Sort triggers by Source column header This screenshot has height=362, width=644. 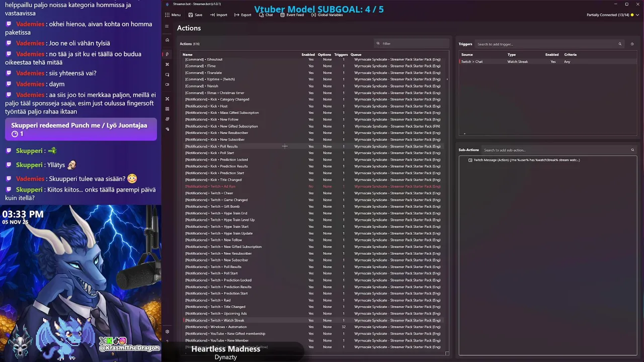pos(467,54)
